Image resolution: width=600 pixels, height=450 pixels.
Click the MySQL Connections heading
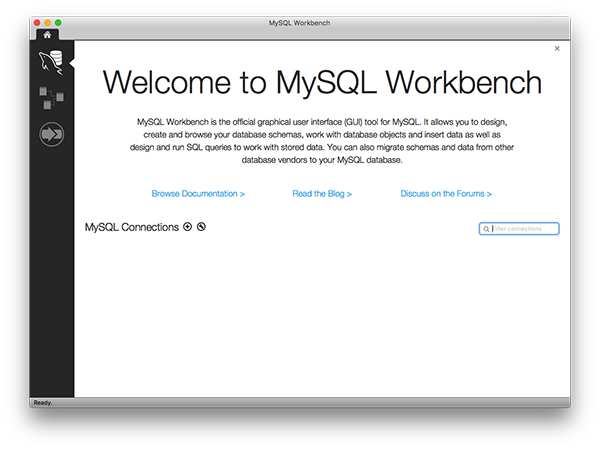click(132, 227)
